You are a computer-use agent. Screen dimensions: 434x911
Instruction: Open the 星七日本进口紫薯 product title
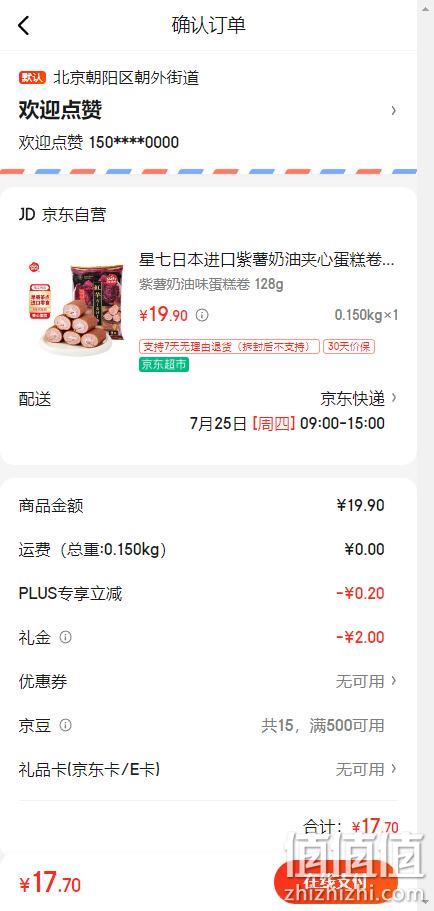pyautogui.click(x=267, y=260)
